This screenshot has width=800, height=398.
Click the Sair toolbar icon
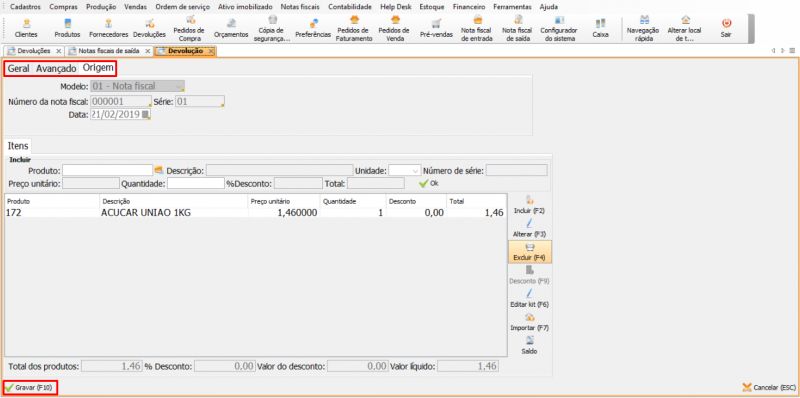pos(726,29)
